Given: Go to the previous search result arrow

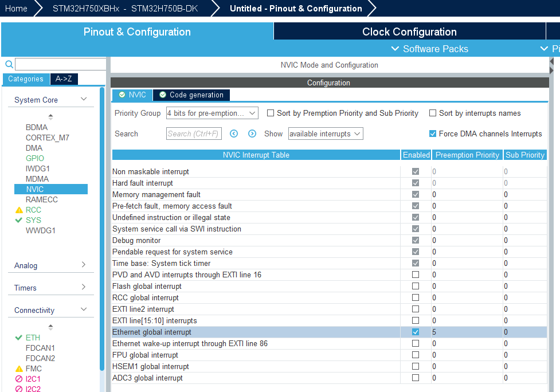Looking at the screenshot, I should 234,134.
